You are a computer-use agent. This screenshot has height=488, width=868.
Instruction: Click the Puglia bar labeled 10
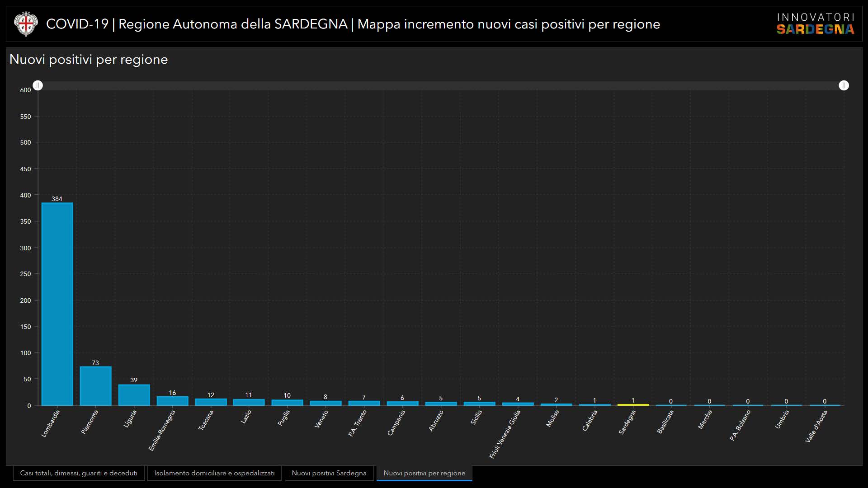287,402
